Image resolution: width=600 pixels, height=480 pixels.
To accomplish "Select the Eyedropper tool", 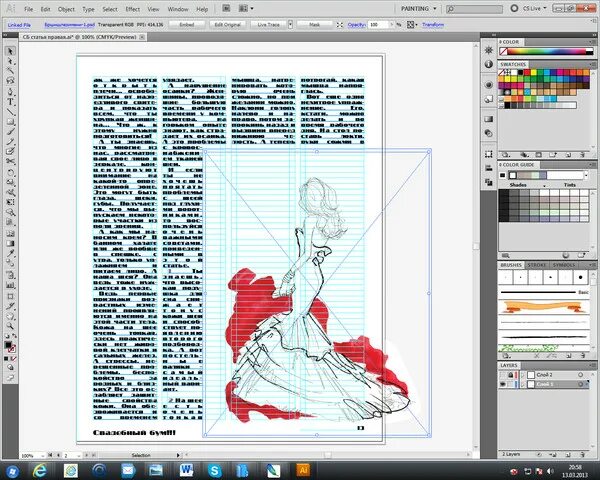I will [10, 253].
